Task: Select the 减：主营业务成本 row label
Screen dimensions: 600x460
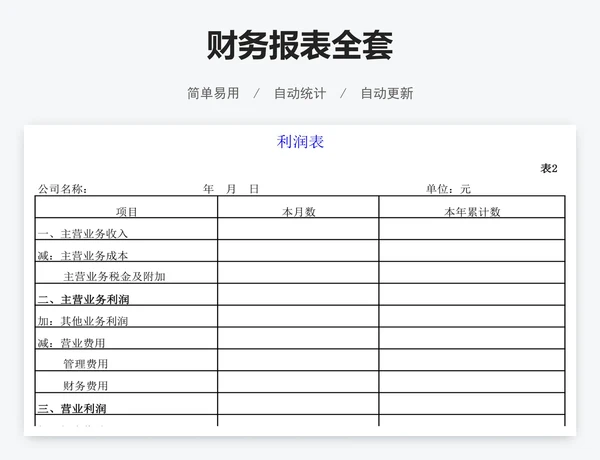Action: [x=83, y=255]
